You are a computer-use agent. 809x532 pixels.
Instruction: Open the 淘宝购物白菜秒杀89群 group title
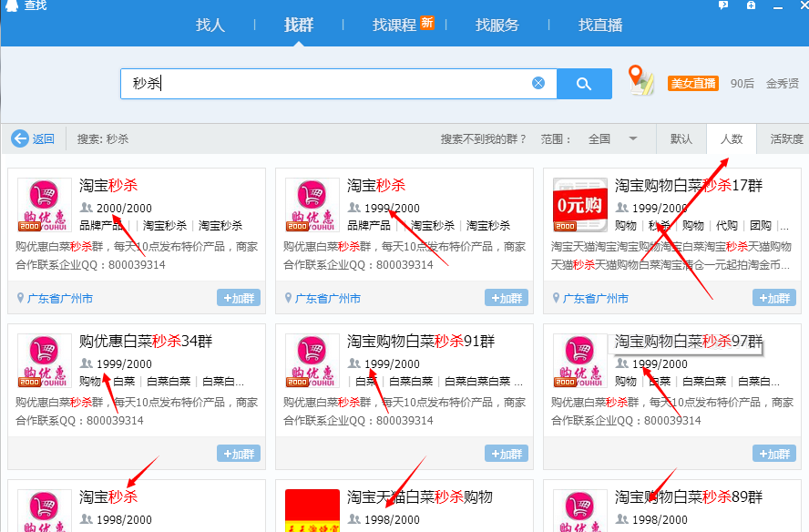(x=688, y=496)
